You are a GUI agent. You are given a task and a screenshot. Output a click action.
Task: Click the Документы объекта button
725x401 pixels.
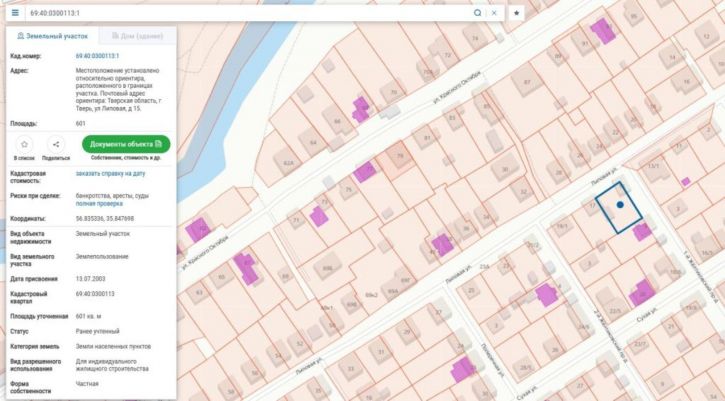point(126,144)
